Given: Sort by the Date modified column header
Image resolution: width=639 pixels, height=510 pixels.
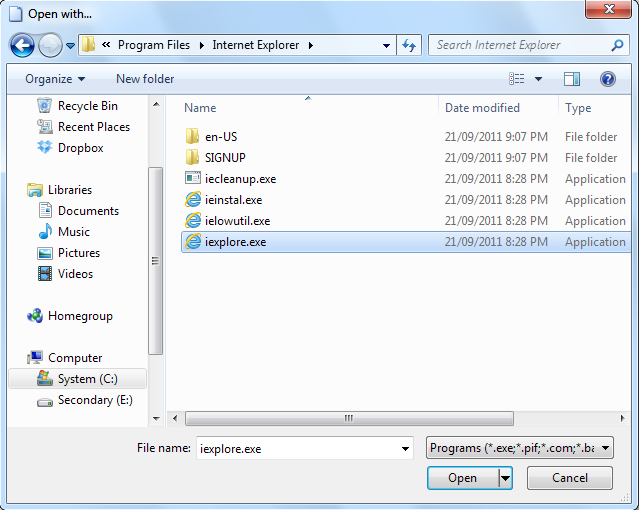Looking at the screenshot, I should tap(482, 108).
